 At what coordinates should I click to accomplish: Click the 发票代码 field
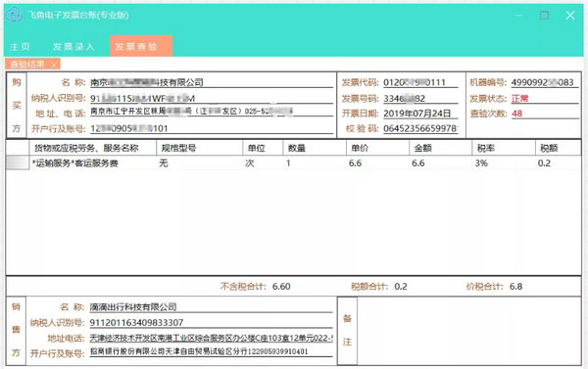(420, 83)
